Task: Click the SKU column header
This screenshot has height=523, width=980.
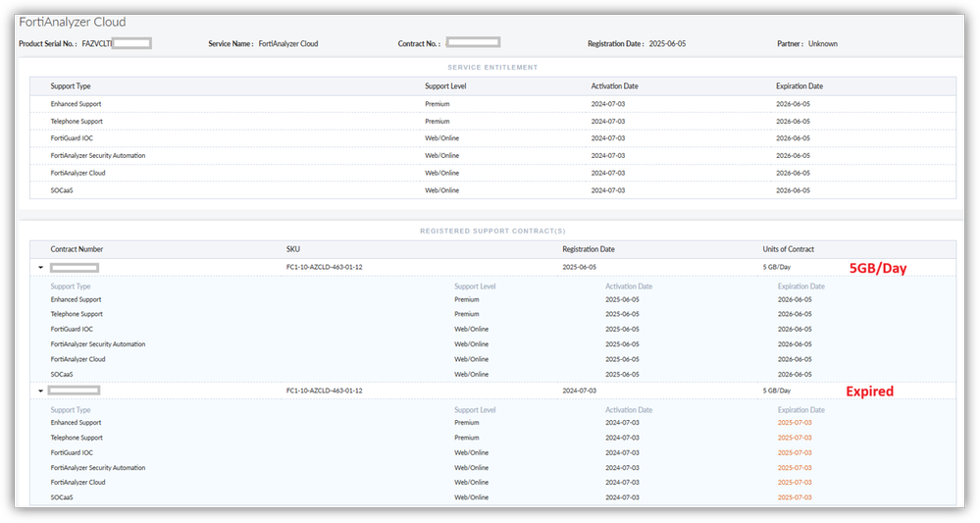Action: tap(293, 249)
